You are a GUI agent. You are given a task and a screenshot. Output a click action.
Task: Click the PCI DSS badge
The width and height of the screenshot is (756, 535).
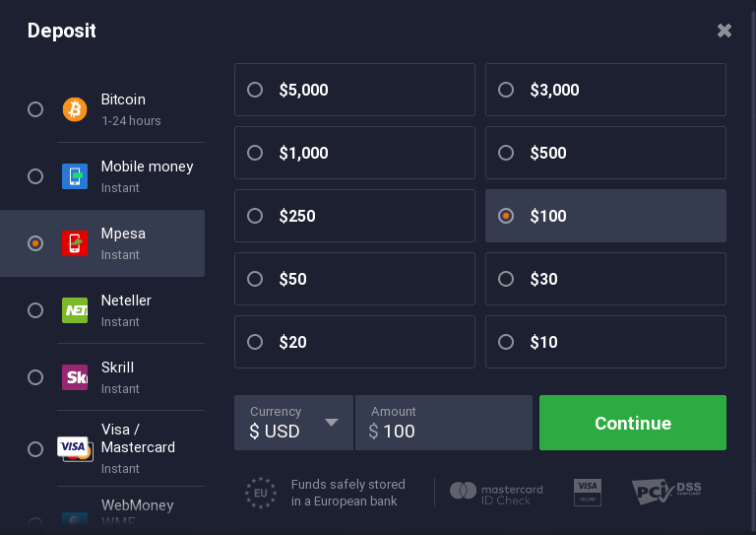(x=666, y=491)
